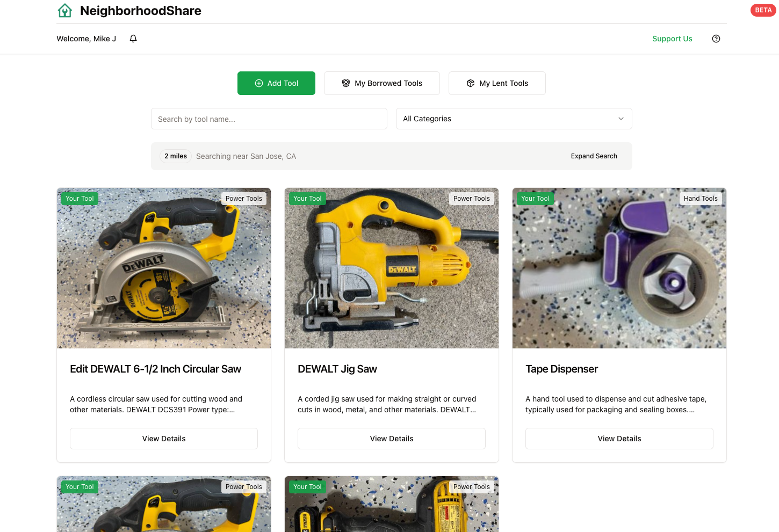Click the tape dispenser hand tool description
Viewport: 779px width, 532px height.
(x=616, y=404)
